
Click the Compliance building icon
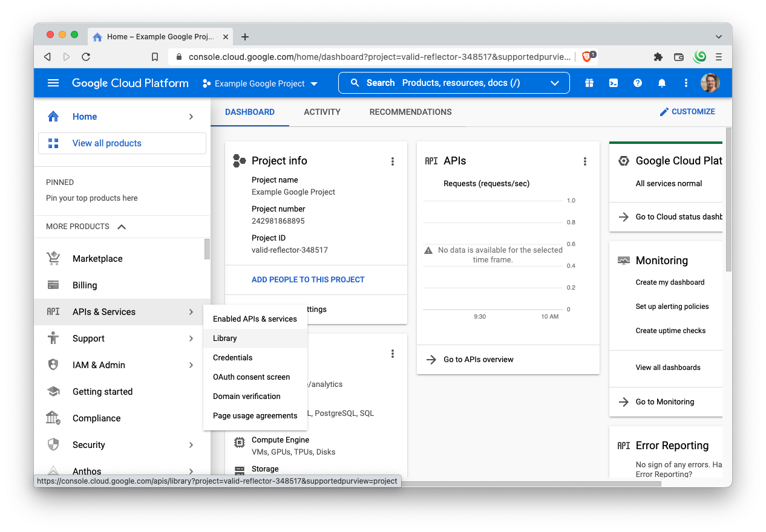click(x=53, y=418)
